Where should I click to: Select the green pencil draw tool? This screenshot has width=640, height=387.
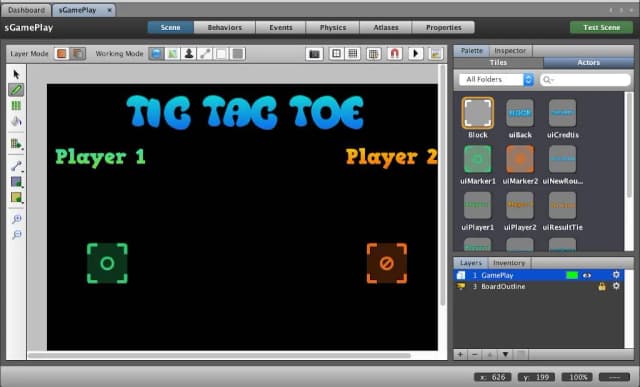coord(16,90)
